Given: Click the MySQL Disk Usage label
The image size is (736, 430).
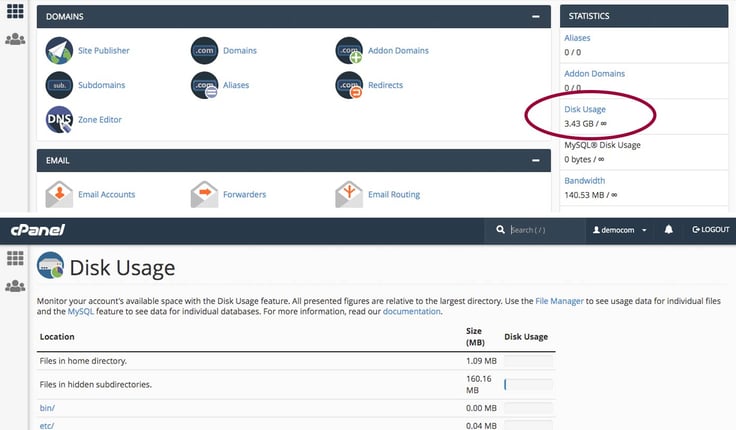Looking at the screenshot, I should [x=602, y=145].
